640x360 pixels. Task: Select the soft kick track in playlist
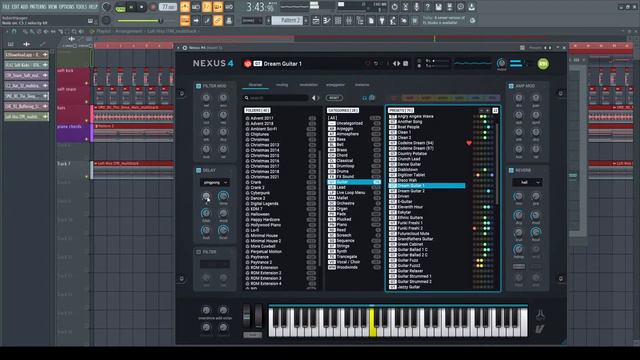click(73, 76)
